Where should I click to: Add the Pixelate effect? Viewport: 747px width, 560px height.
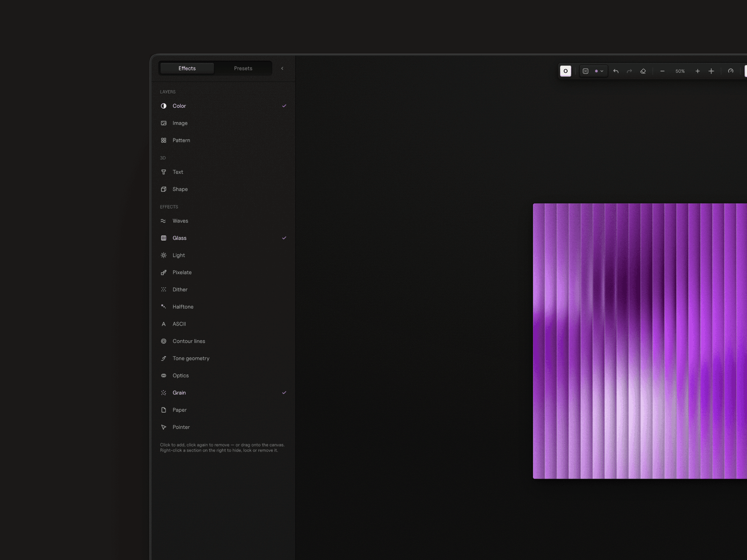pos(223,272)
